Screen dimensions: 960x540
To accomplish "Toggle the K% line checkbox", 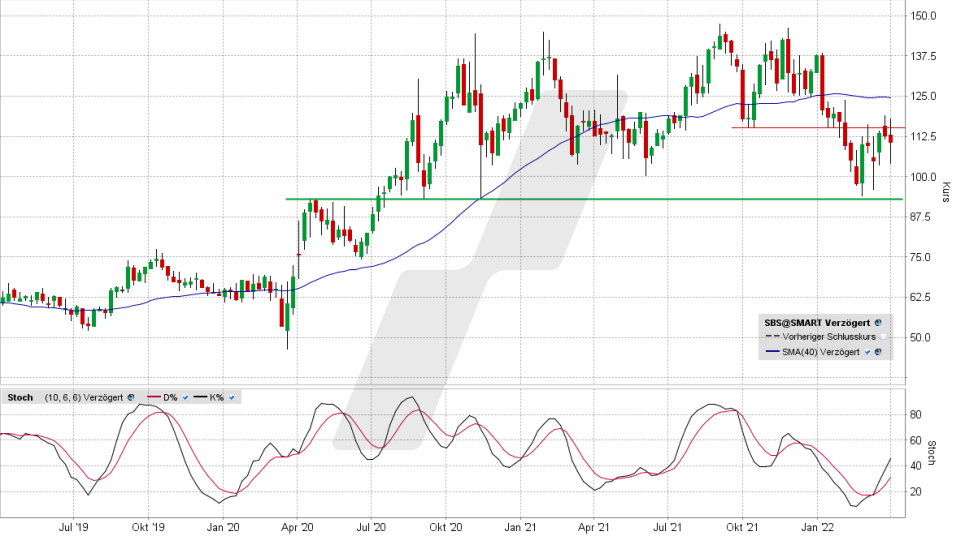I will (x=231, y=397).
